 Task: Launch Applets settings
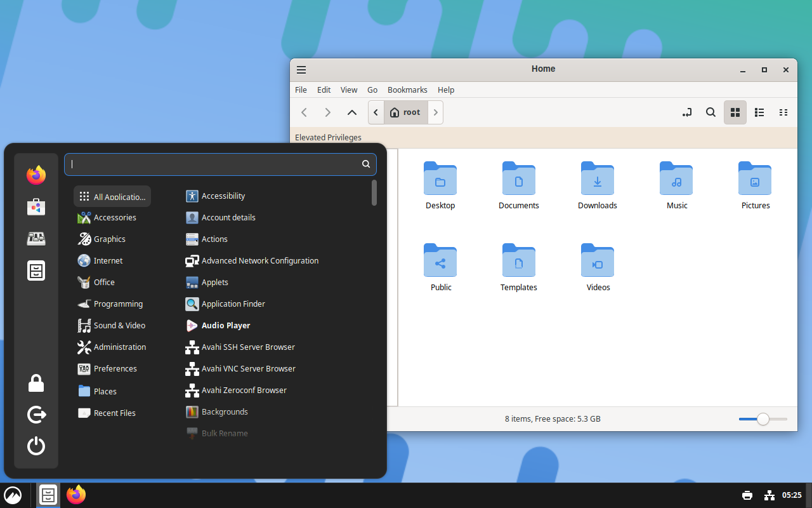click(x=275, y=283)
